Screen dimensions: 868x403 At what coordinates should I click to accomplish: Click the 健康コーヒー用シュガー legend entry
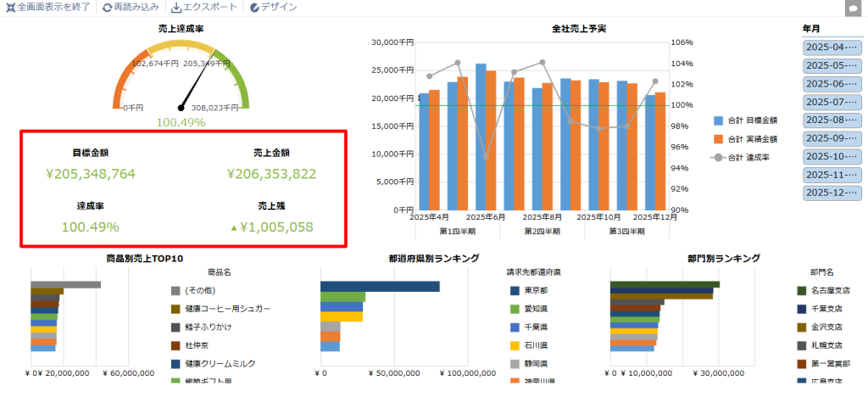click(221, 309)
